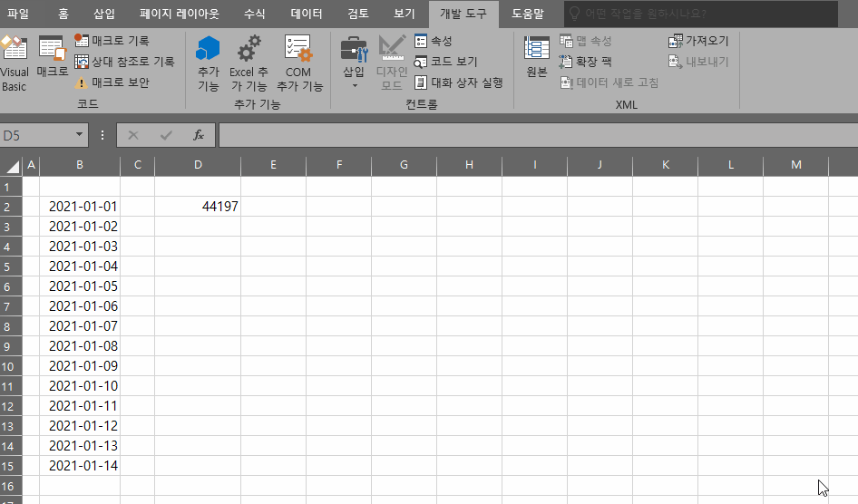The image size is (858, 504).
Task: Open 추가 기능 add-ins store
Action: [x=208, y=64]
